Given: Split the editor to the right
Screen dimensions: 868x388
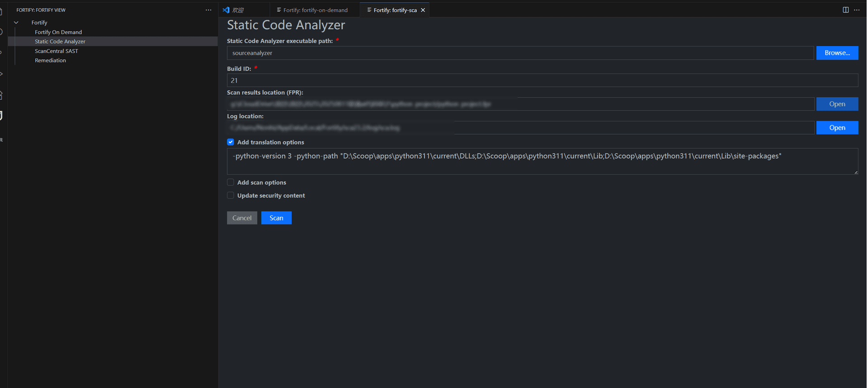Looking at the screenshot, I should click(845, 10).
